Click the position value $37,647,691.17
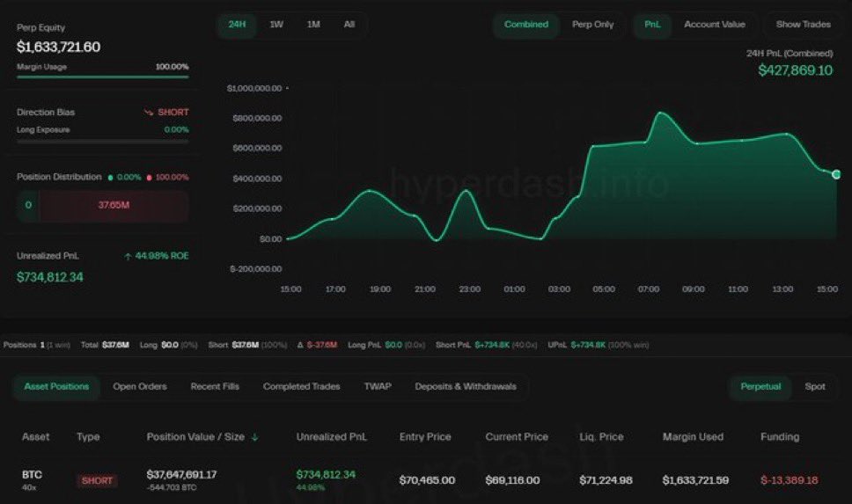This screenshot has width=852, height=504. (x=181, y=475)
